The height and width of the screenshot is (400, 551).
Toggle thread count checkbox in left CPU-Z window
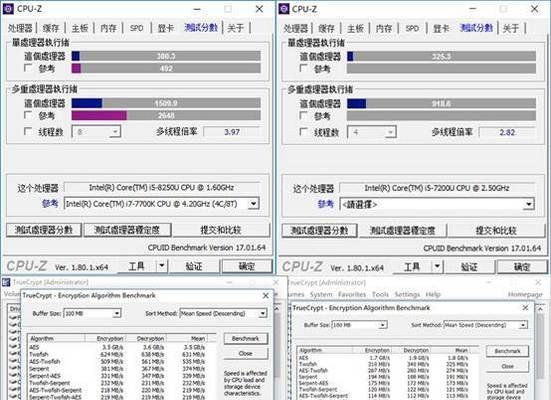28,131
